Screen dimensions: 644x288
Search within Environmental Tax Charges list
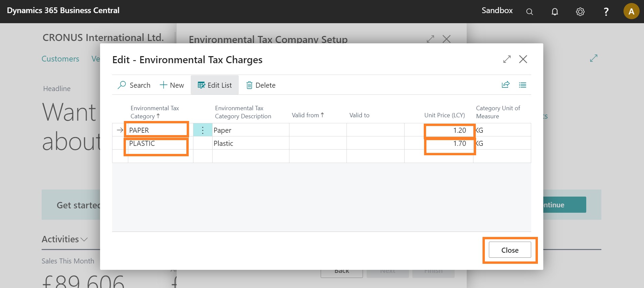click(x=134, y=85)
